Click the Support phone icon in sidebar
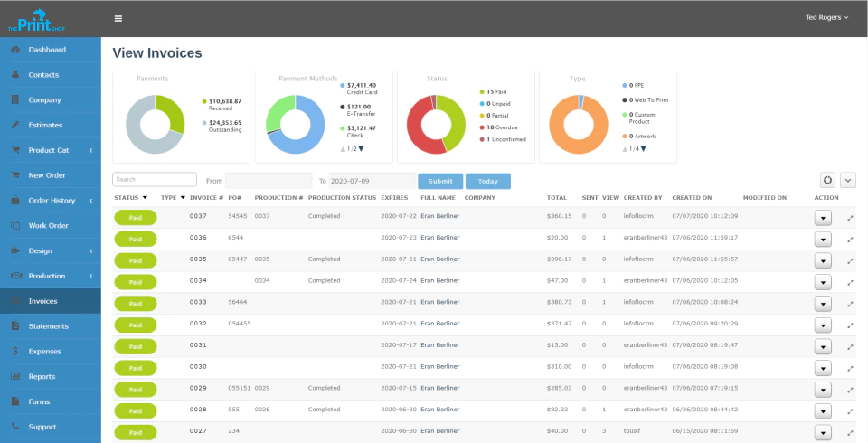This screenshot has width=868, height=443. tap(15, 427)
